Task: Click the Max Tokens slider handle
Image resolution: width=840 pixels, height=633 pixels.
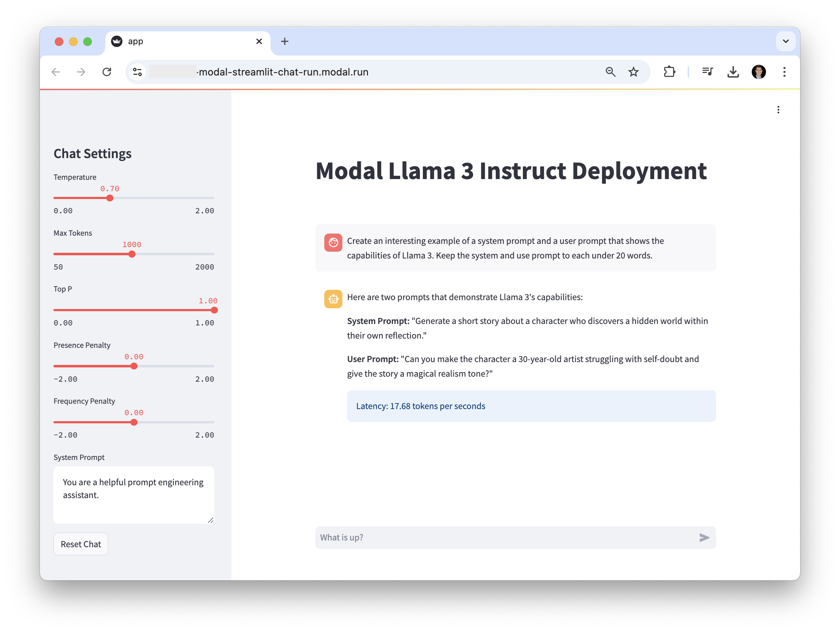Action: (x=132, y=254)
